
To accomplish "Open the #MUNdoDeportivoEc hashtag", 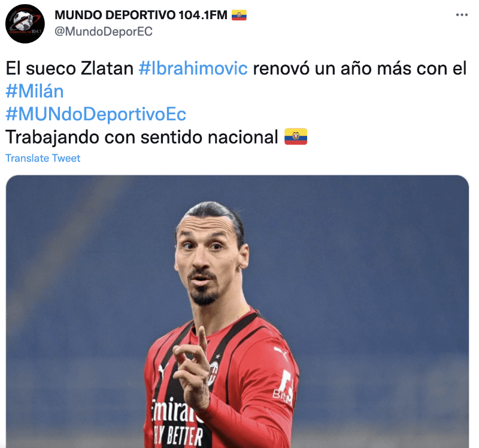I will [x=96, y=114].
